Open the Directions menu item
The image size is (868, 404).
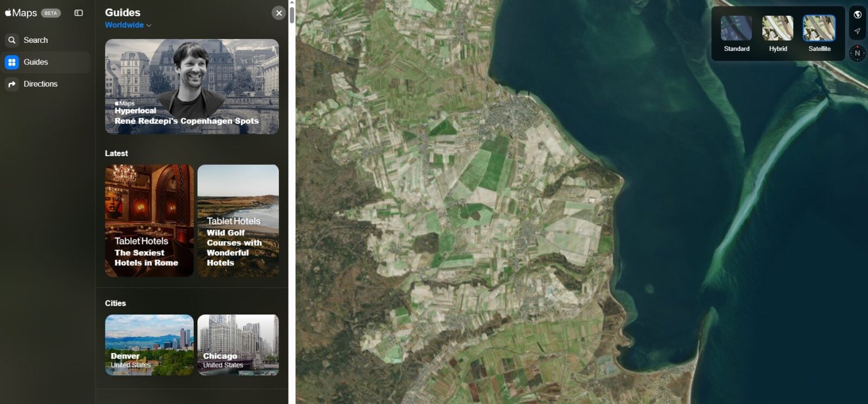46,84
